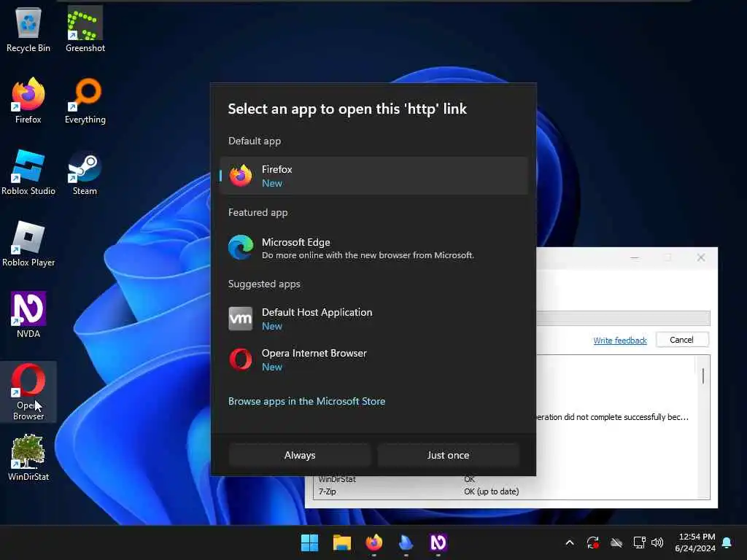Viewport: 747px width, 560px height.
Task: Click the Always button
Action: 300,455
